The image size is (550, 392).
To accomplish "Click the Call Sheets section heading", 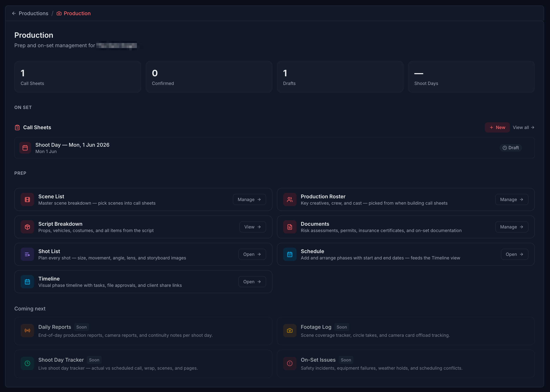I will 37,128.
